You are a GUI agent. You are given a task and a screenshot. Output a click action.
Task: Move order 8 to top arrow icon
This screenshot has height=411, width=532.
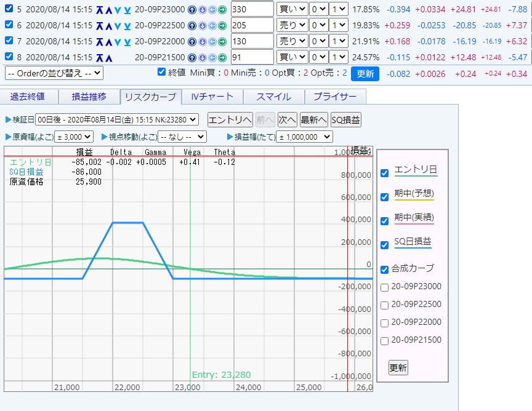tap(99, 58)
